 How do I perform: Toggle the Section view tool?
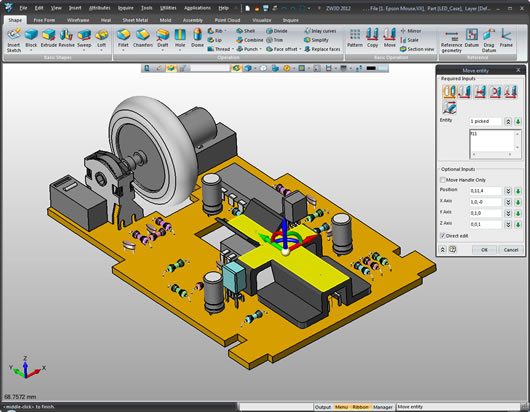[x=417, y=49]
